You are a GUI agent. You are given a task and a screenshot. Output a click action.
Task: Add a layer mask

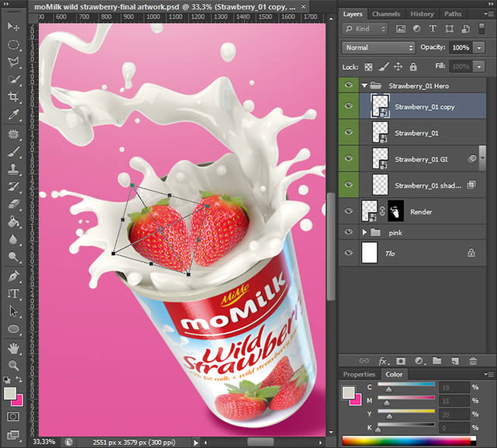pos(401,361)
